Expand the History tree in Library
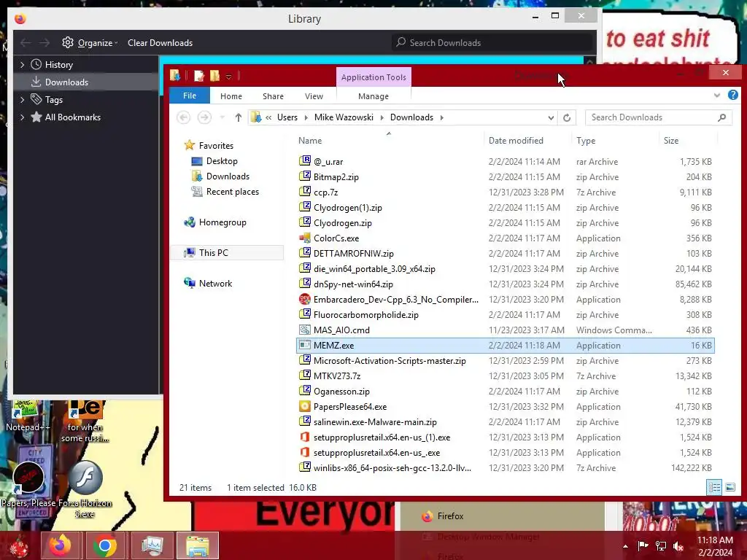The height and width of the screenshot is (560, 747). pyautogui.click(x=22, y=65)
